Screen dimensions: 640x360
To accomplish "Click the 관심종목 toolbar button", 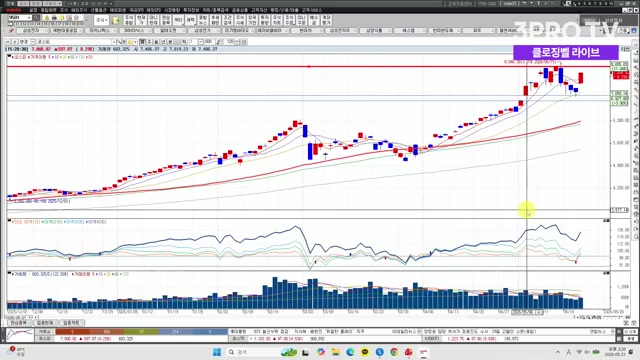I will pyautogui.click(x=165, y=20).
